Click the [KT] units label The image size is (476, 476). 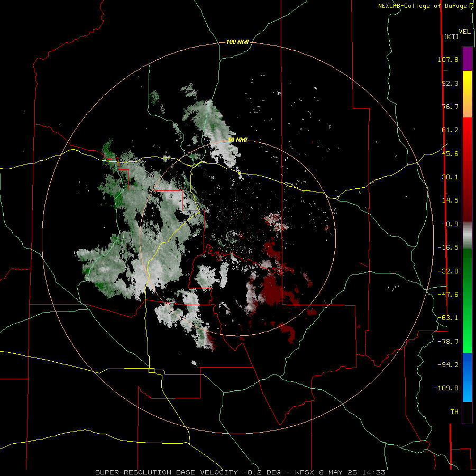click(x=451, y=36)
